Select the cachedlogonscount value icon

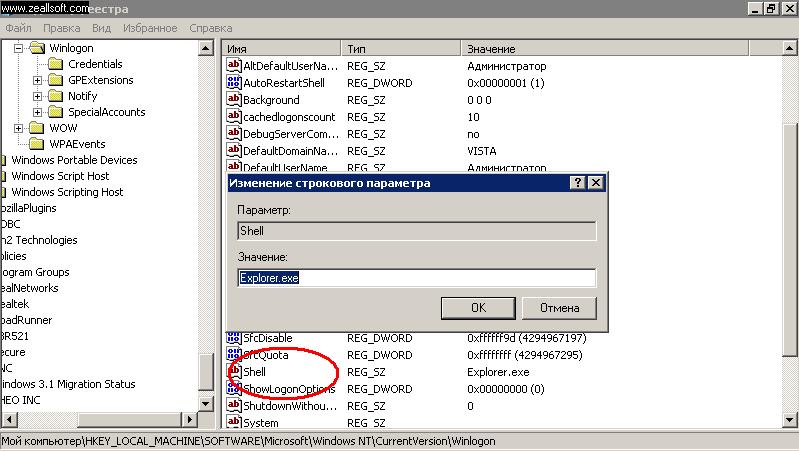tap(234, 117)
